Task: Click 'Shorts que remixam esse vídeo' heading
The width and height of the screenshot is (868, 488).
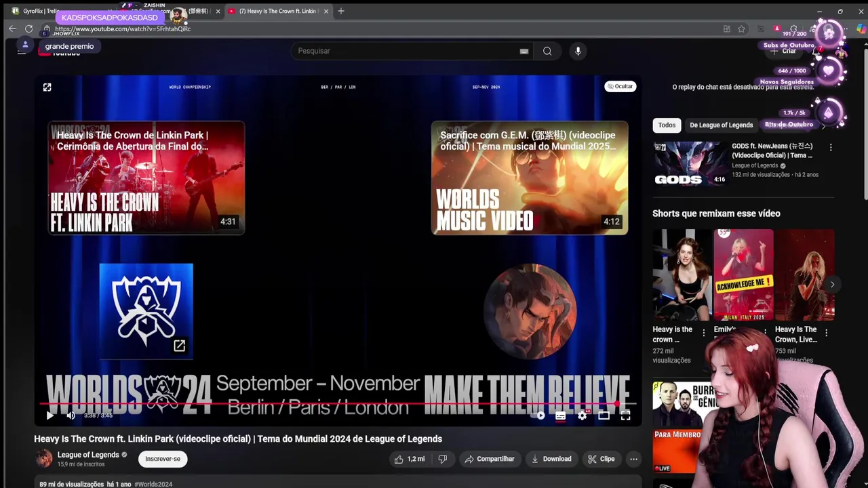Action: point(716,213)
